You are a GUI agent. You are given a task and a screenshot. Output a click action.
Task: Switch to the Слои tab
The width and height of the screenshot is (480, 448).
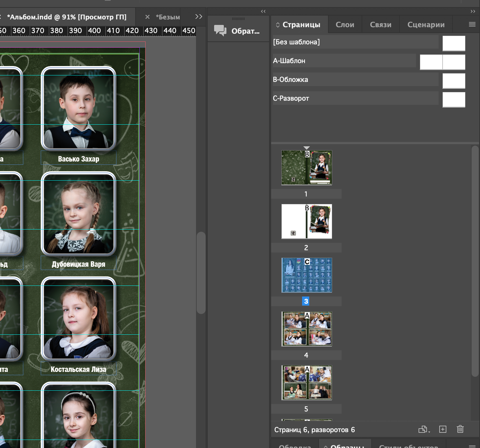[345, 25]
